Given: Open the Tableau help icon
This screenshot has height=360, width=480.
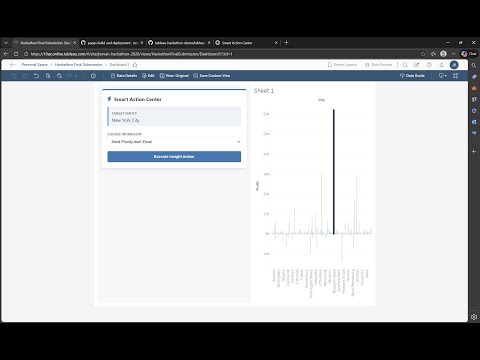Looking at the screenshot, I should [x=429, y=65].
